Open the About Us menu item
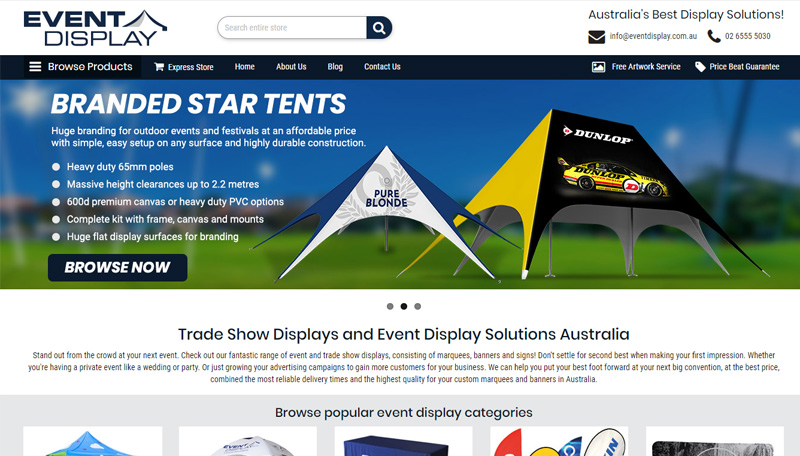 click(x=291, y=67)
